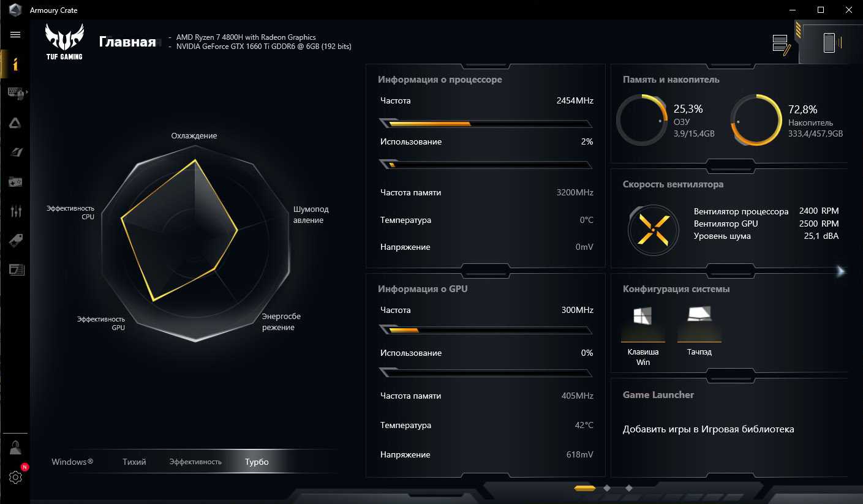Open Scenario Profiles sliders icon
Screen dimensions: 863x504
(x=15, y=211)
